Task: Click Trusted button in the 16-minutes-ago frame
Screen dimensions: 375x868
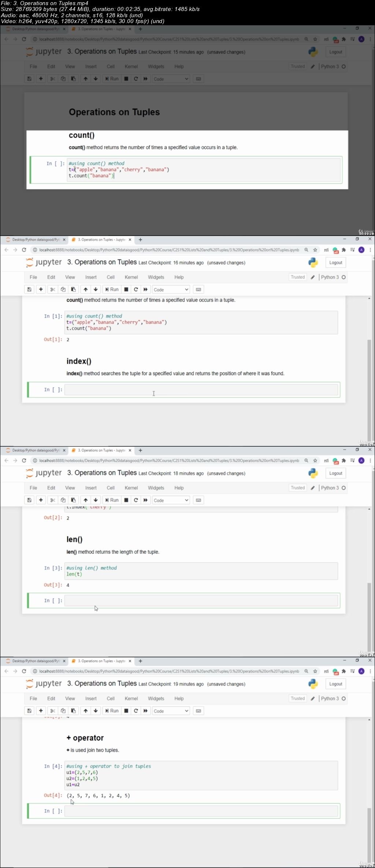Action: pos(298,277)
